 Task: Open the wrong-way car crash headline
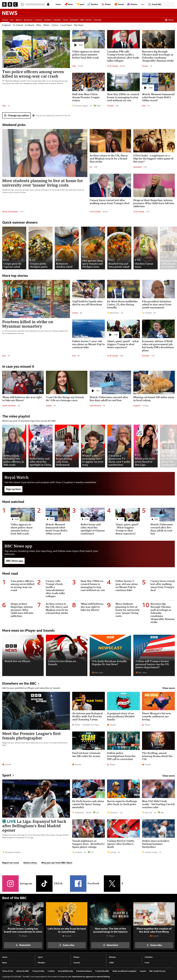(33, 74)
